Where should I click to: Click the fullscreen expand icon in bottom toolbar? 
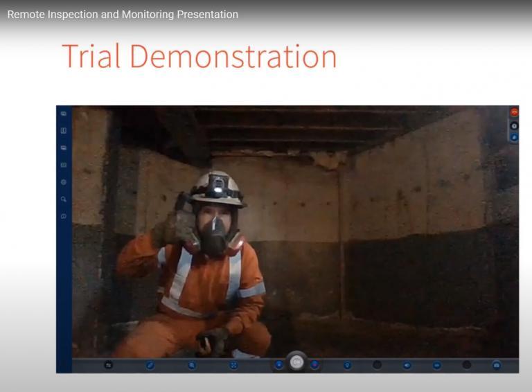[x=233, y=365]
